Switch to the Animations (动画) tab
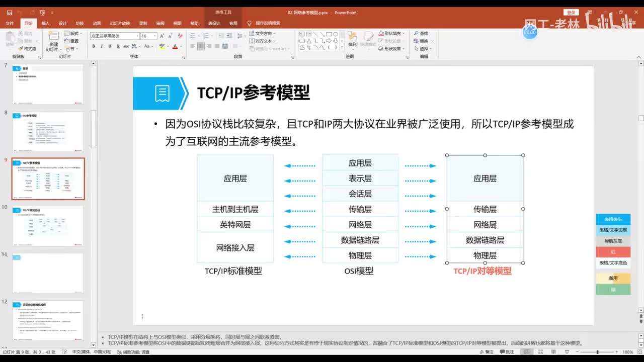The image size is (644, 362). point(97,23)
